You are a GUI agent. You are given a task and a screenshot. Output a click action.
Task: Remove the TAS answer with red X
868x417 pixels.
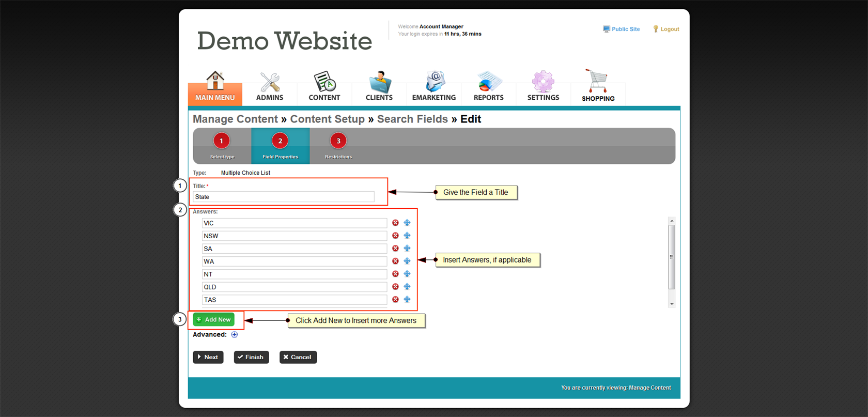coord(395,300)
